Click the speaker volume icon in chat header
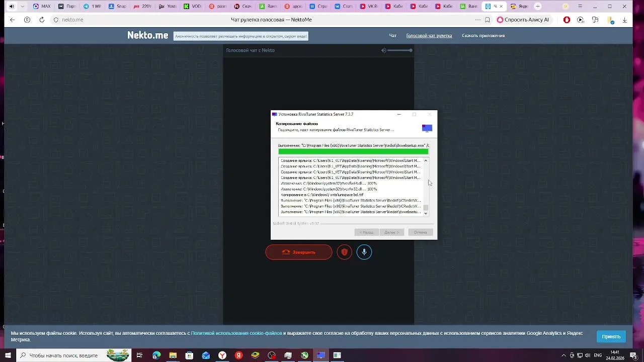 click(383, 50)
